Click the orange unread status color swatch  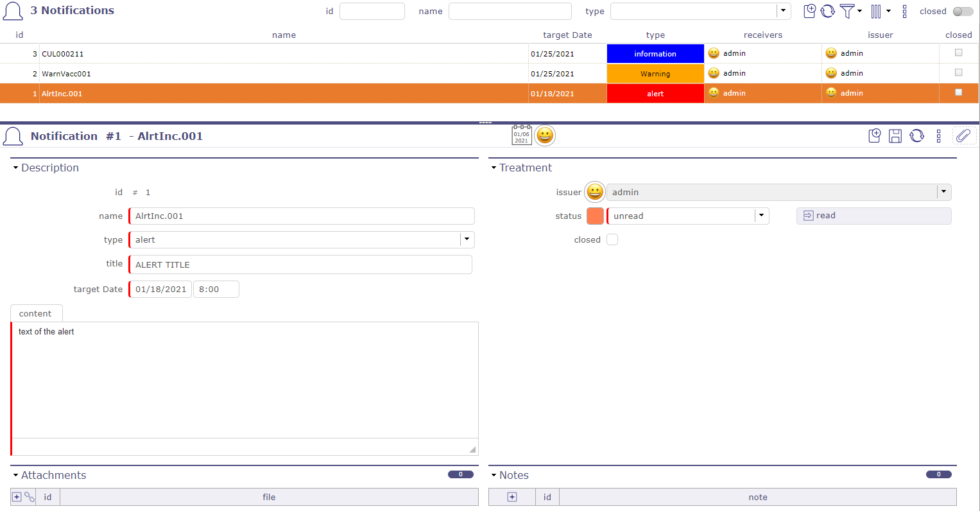coord(595,216)
